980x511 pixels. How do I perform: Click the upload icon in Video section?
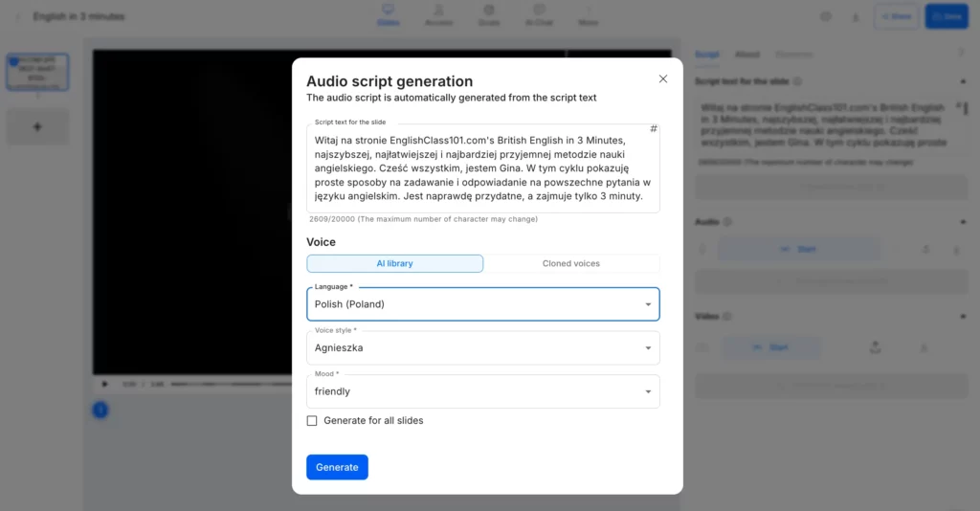tap(875, 347)
